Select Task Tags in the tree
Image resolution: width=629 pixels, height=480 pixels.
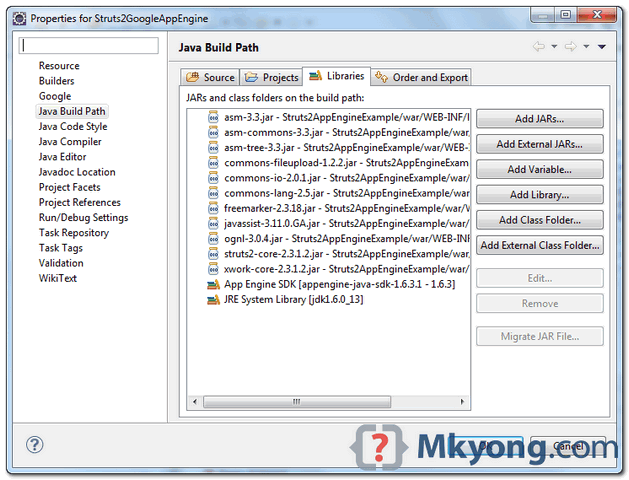click(61, 248)
